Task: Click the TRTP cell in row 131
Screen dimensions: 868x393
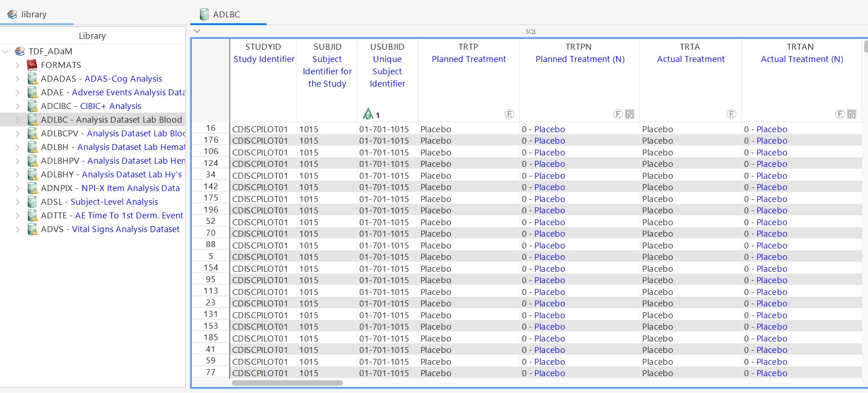Action: tap(469, 315)
